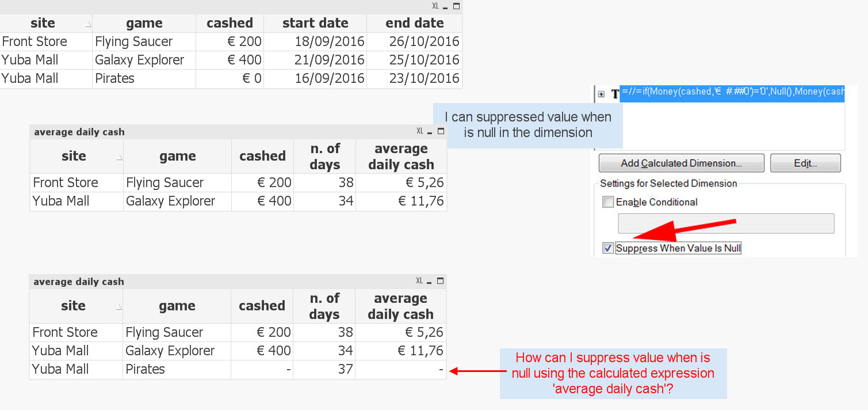Click sort arrow on middle table's site header

tap(119, 158)
